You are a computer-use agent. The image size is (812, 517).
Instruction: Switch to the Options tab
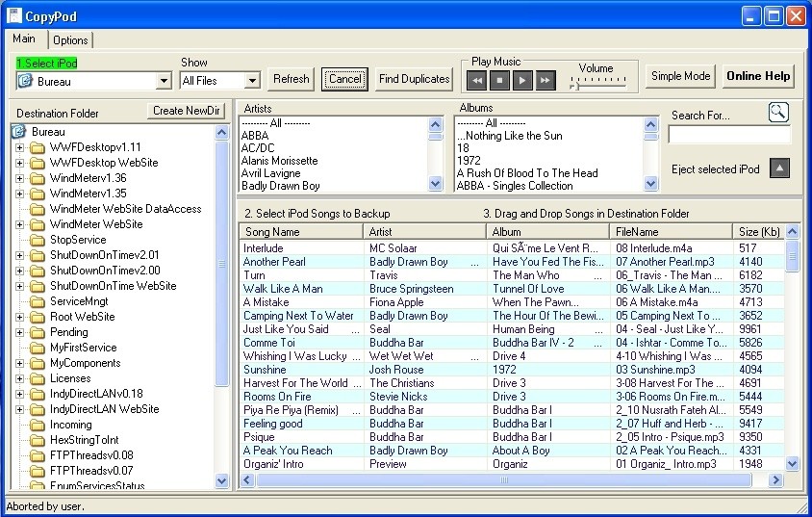pyautogui.click(x=70, y=40)
